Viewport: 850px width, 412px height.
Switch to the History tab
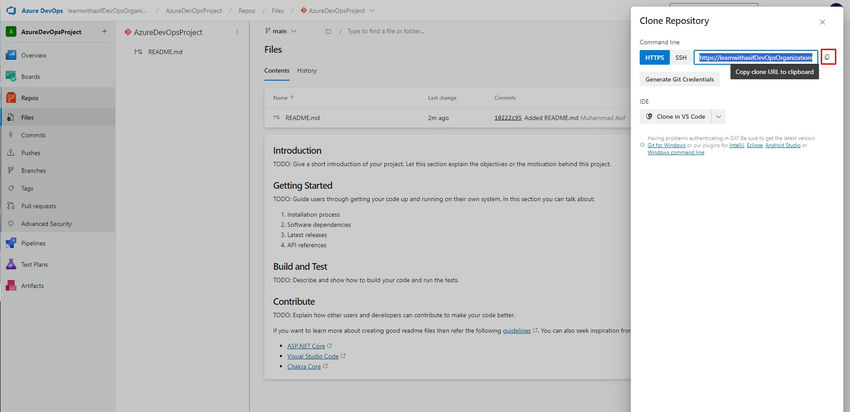click(307, 70)
